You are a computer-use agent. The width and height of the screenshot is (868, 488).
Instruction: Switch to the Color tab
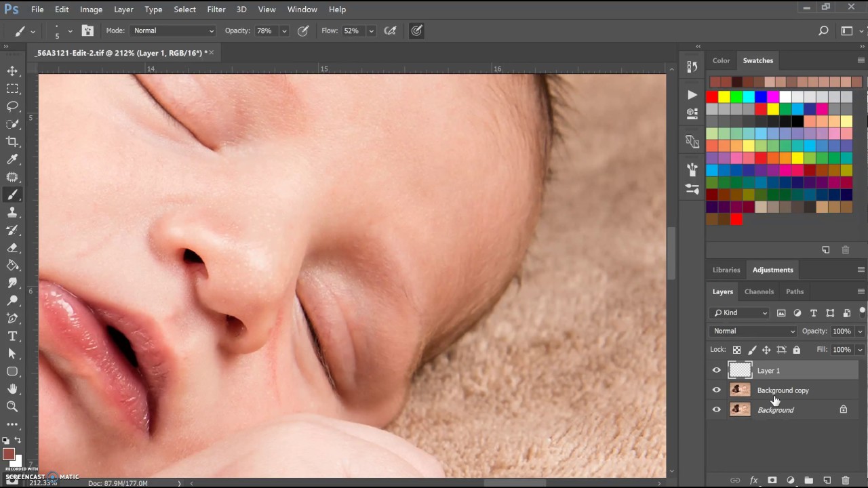click(x=721, y=60)
